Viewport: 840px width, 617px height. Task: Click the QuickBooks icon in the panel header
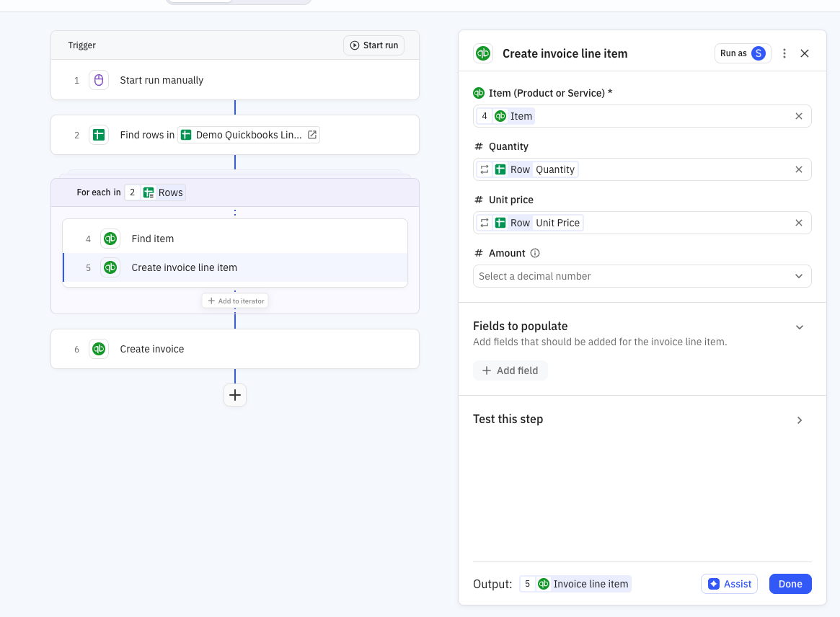point(483,53)
